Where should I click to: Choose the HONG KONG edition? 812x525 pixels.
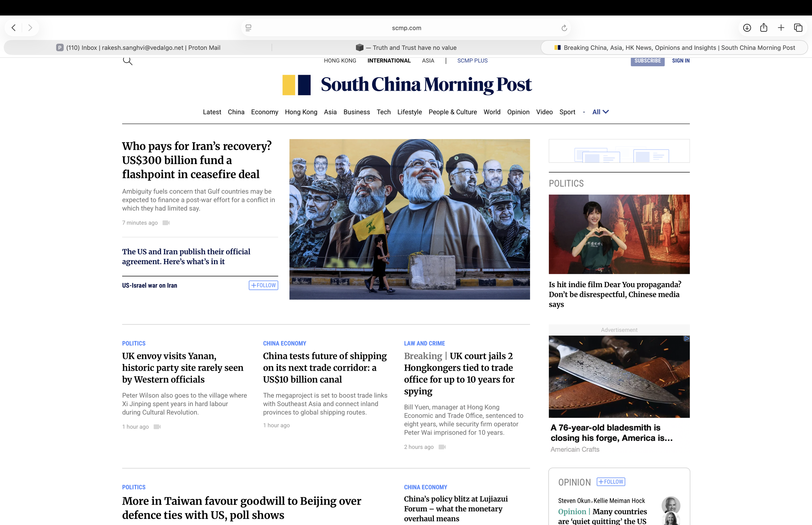(x=340, y=61)
